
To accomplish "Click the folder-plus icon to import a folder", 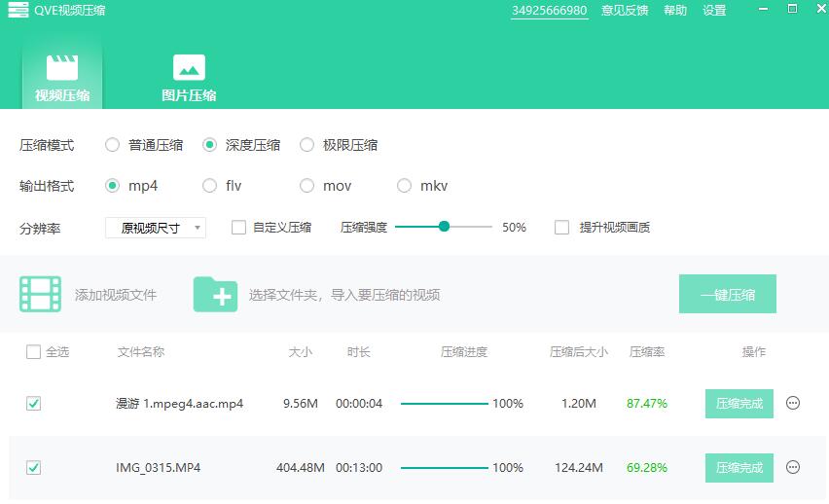I will [215, 294].
